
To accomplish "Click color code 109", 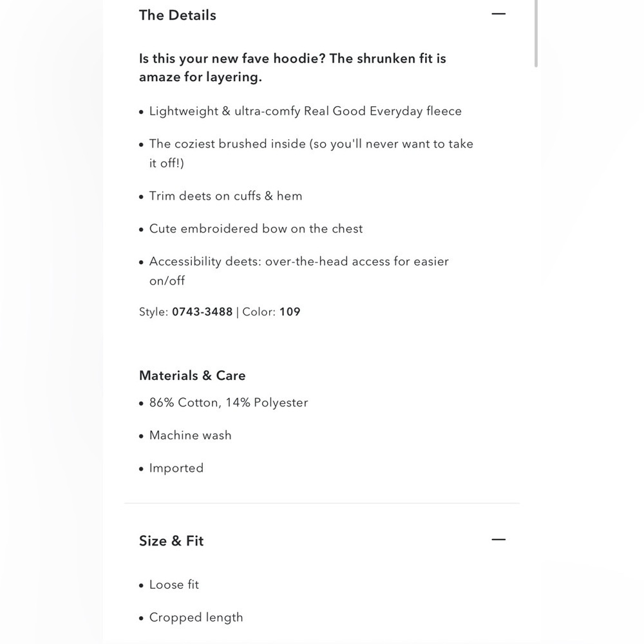I will coord(290,312).
